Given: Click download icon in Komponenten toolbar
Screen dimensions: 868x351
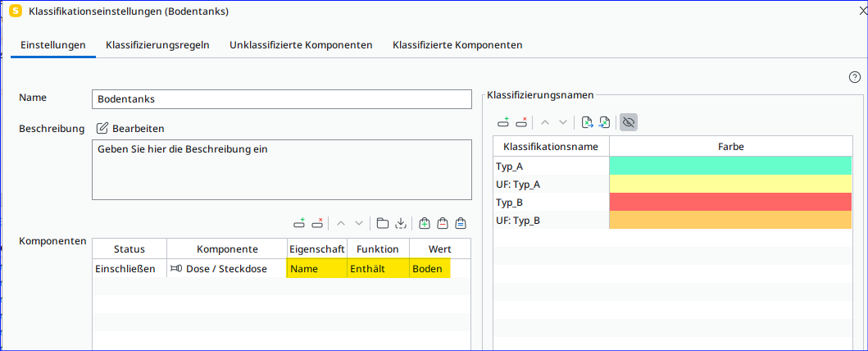Looking at the screenshot, I should 401,222.
